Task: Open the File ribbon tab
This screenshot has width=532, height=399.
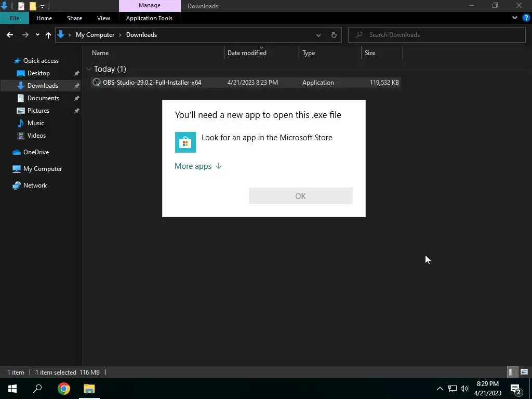Action: tap(15, 18)
